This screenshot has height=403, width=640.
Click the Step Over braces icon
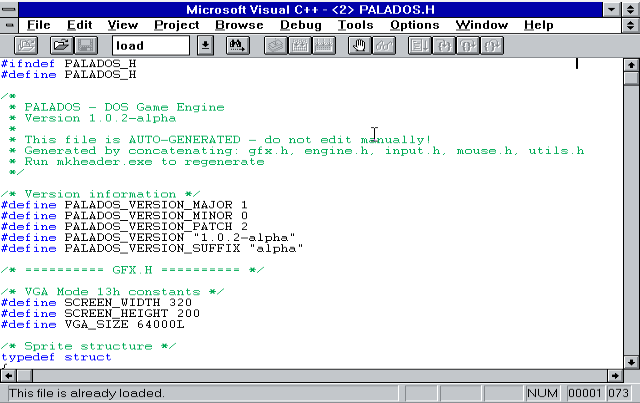[468, 45]
